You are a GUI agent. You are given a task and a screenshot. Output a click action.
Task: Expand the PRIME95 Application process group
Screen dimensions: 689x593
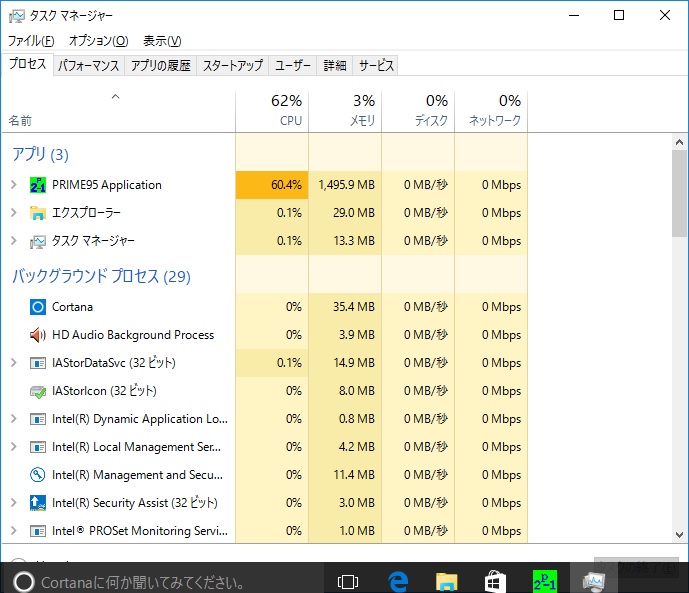[x=13, y=185]
